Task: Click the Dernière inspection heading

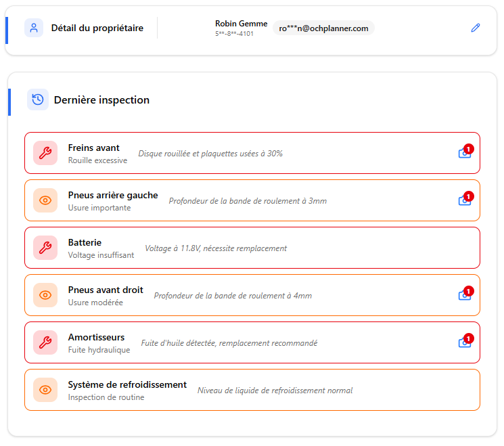Action: 101,100
